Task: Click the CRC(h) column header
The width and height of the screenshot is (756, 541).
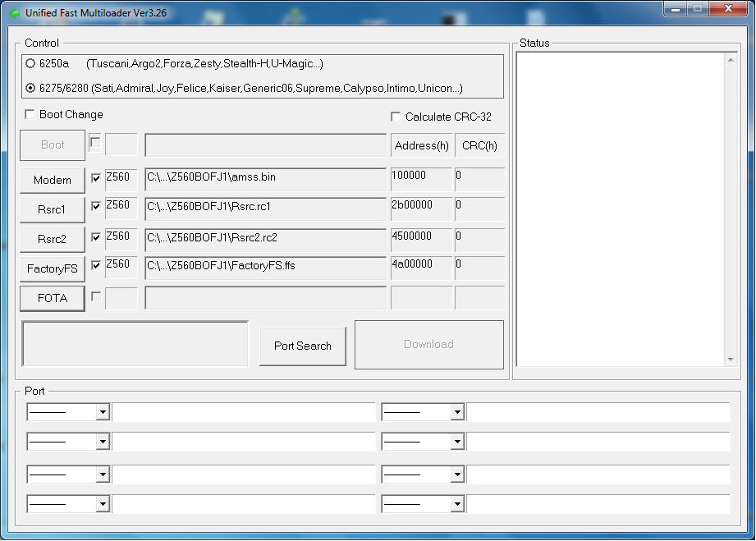Action: point(479,145)
